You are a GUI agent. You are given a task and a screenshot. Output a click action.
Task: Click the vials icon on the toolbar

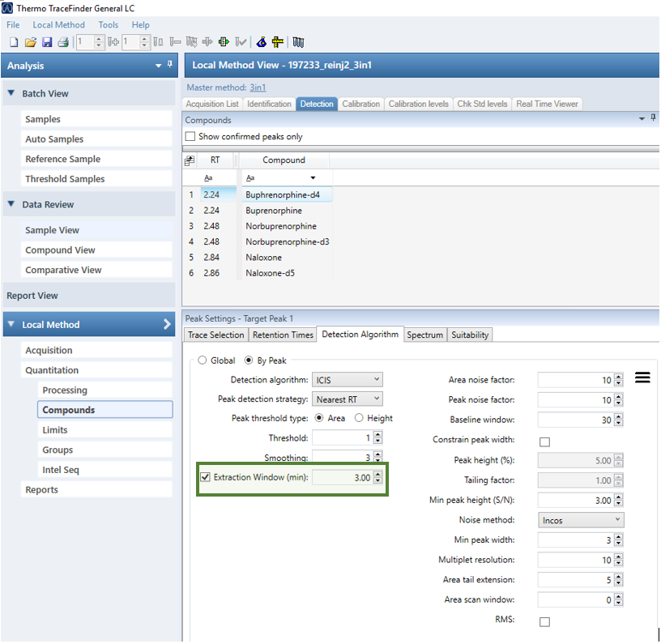297,42
